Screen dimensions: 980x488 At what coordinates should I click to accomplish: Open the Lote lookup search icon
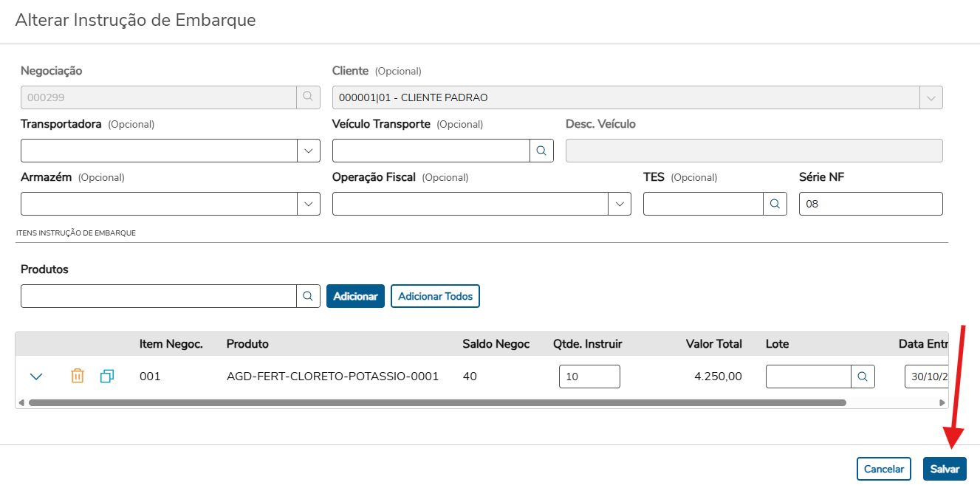pos(863,377)
